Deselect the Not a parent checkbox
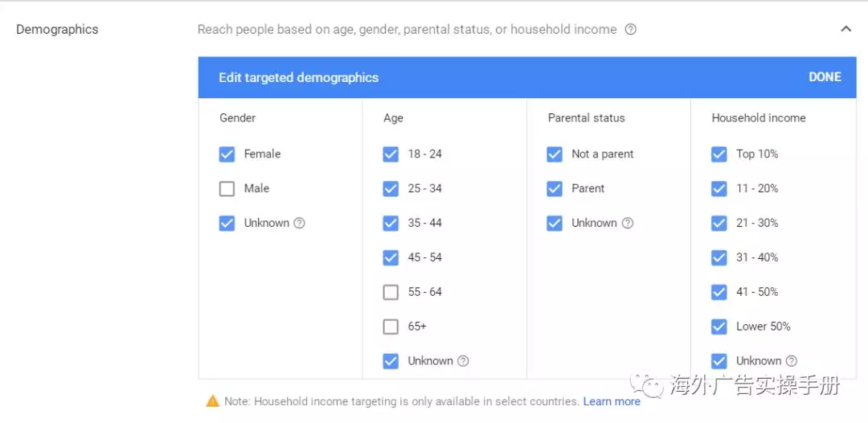The width and height of the screenshot is (868, 423). point(555,154)
